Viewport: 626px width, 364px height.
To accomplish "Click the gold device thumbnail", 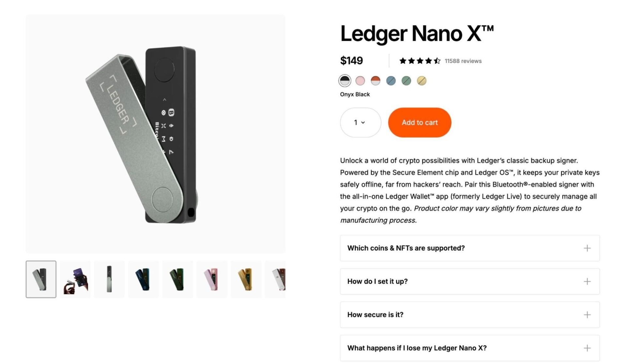I will 246,279.
